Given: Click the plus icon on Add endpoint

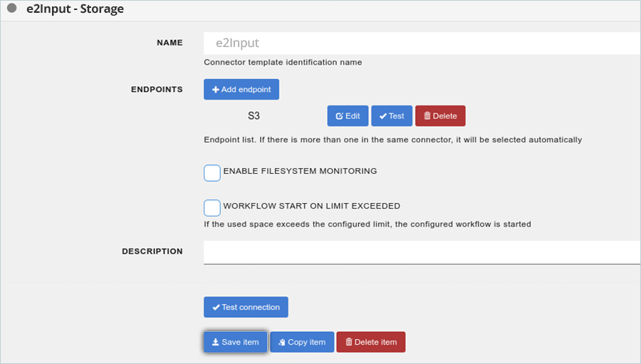Looking at the screenshot, I should 215,90.
